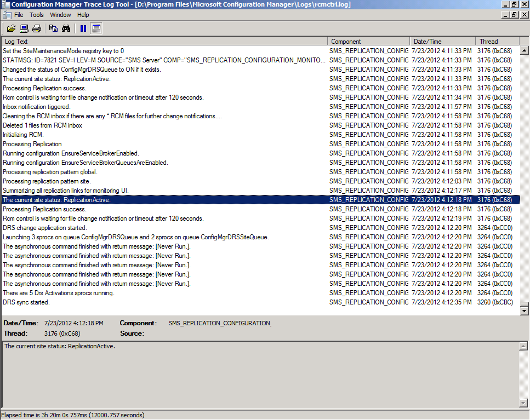
Task: Click the '7/23/2012 4:12:35 PM' timestamp cell
Action: 441,302
